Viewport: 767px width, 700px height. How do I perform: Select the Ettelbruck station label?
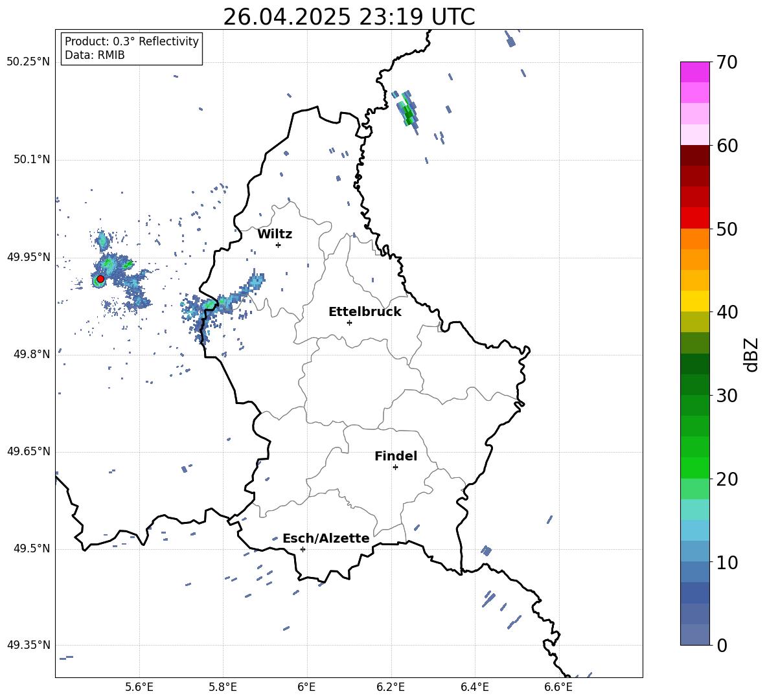point(365,312)
